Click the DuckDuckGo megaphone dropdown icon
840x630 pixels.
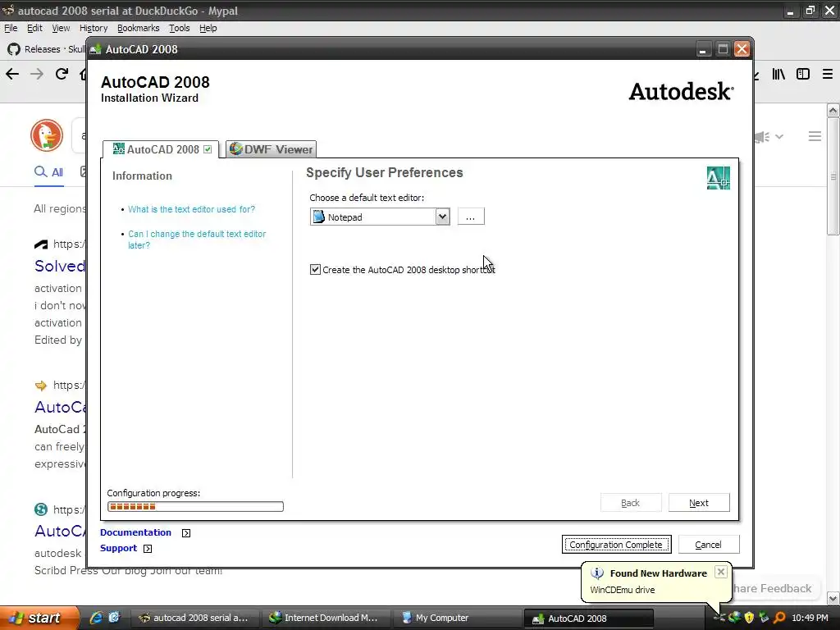(x=769, y=137)
